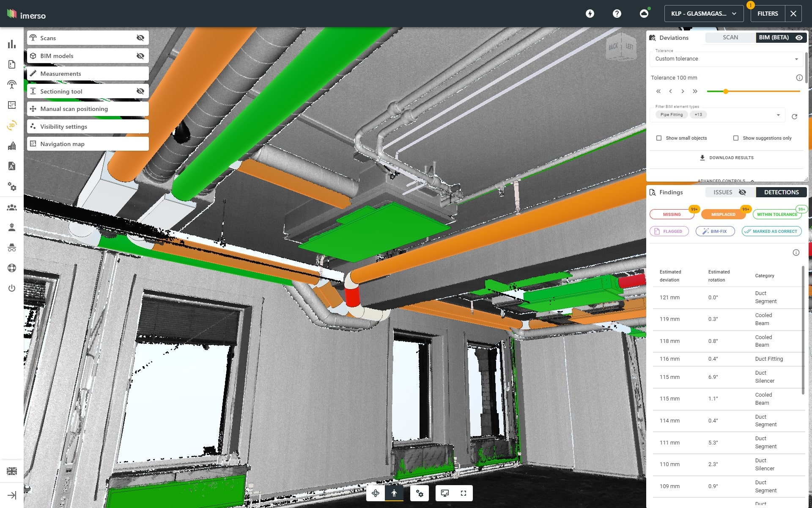Click the Measurements tool icon
This screenshot has width=812, height=508.
tap(33, 73)
